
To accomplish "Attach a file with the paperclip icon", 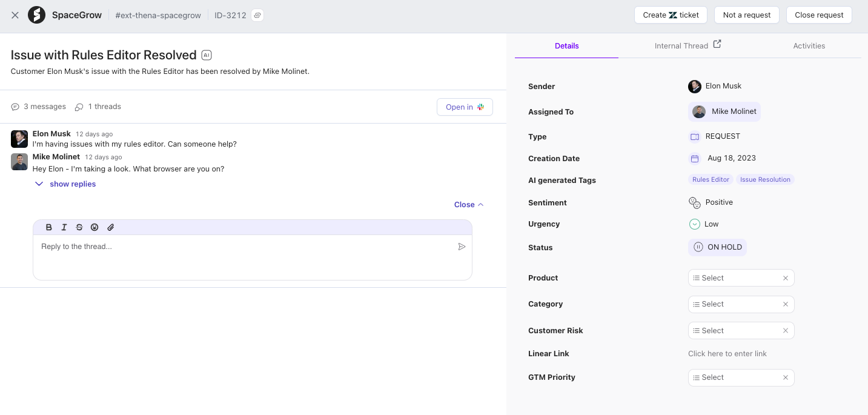I will tap(110, 227).
